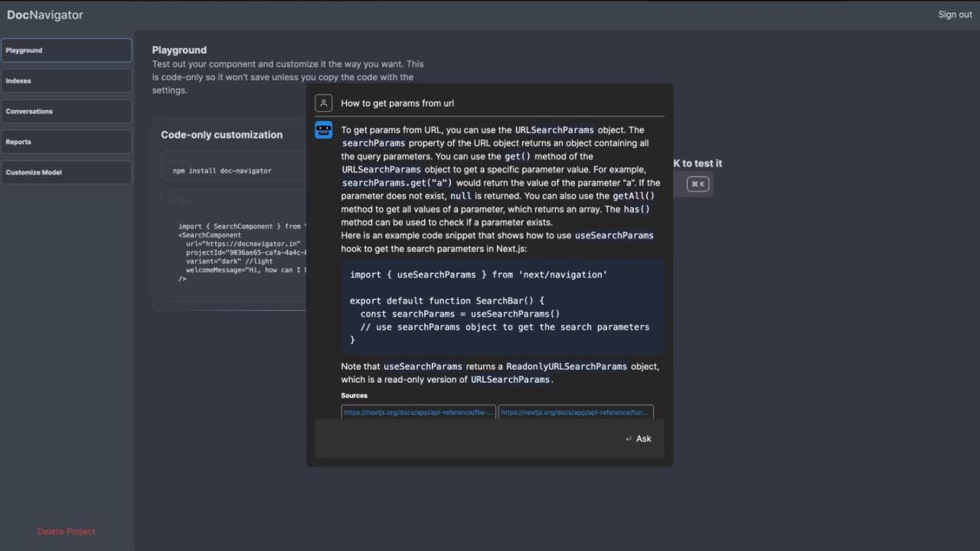Open Conversations in the sidebar
Viewport: 980px width, 551px height.
coord(67,112)
